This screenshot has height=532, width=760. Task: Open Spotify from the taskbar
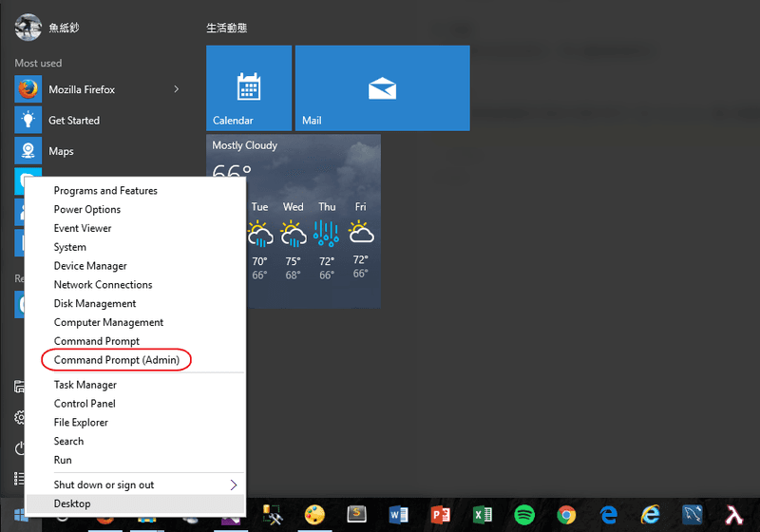pos(524,515)
